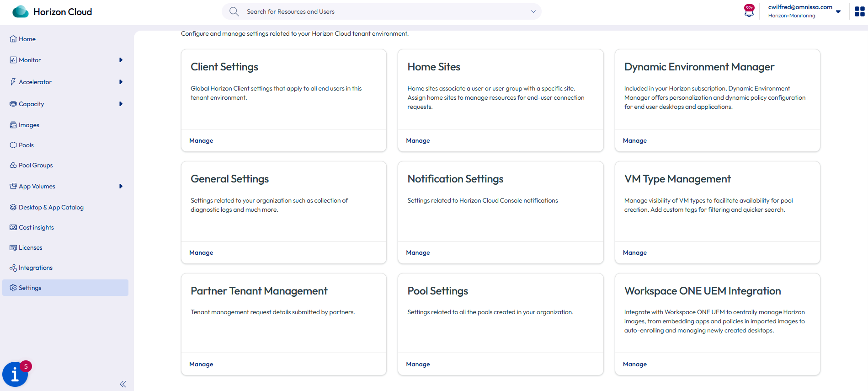Click the Horizon Cloud logo icon
This screenshot has height=391, width=868.
point(20,11)
